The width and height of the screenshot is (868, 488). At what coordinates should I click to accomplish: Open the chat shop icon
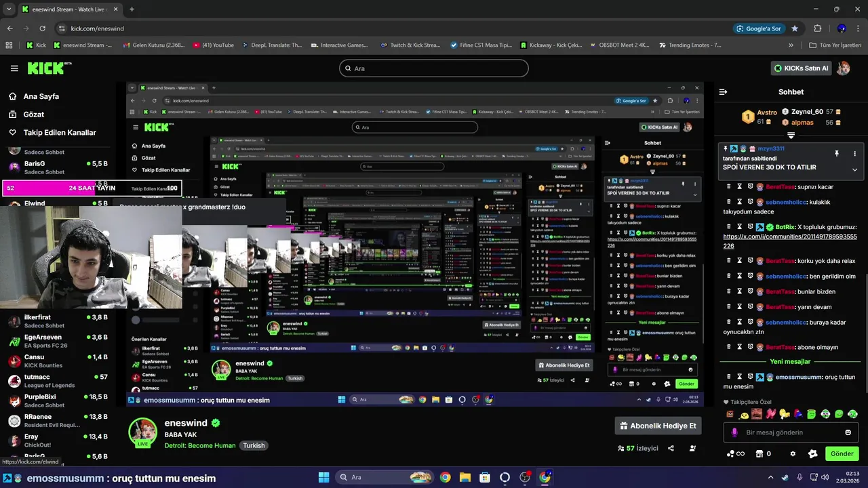pos(764,453)
